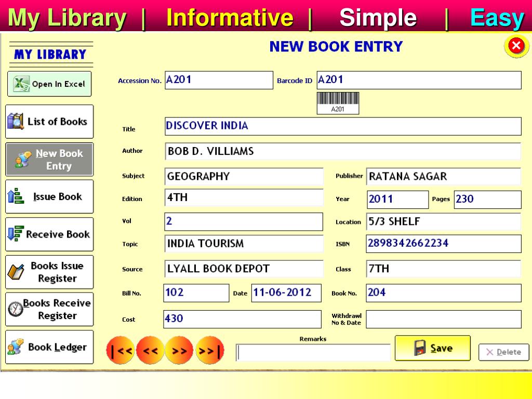Click the Delete button
The height and width of the screenshot is (399, 532).
coord(504,352)
